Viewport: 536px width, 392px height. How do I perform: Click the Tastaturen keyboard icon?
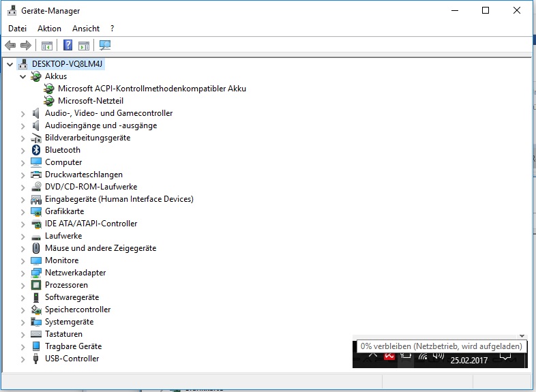[36, 334]
